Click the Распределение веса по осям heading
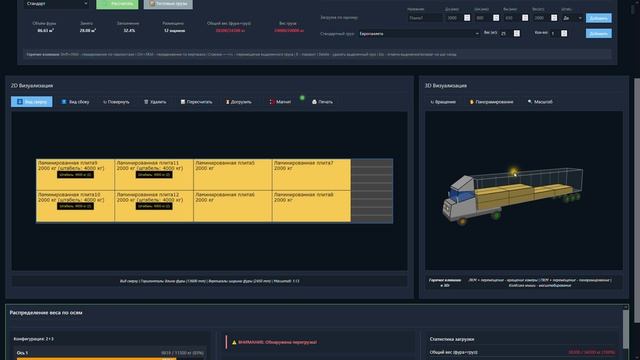 tap(46, 313)
